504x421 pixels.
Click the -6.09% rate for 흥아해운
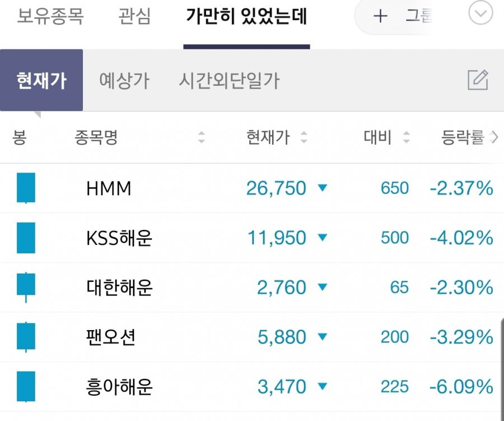461,387
